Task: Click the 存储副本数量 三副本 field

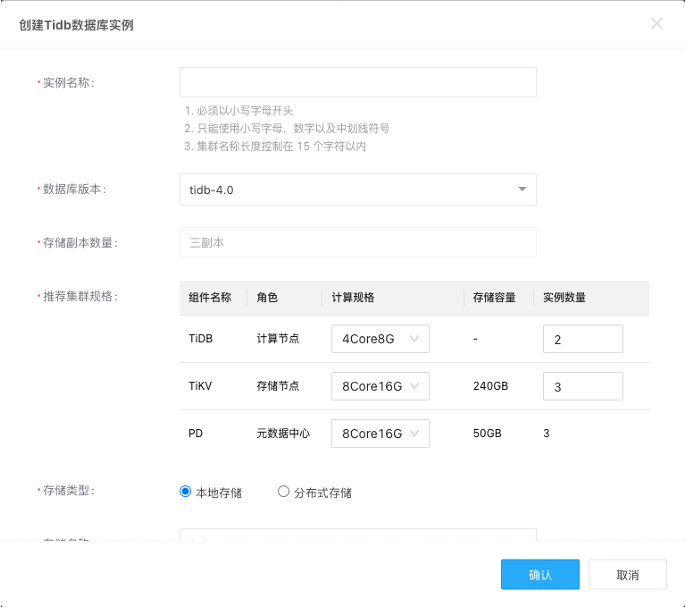Action: pos(358,242)
